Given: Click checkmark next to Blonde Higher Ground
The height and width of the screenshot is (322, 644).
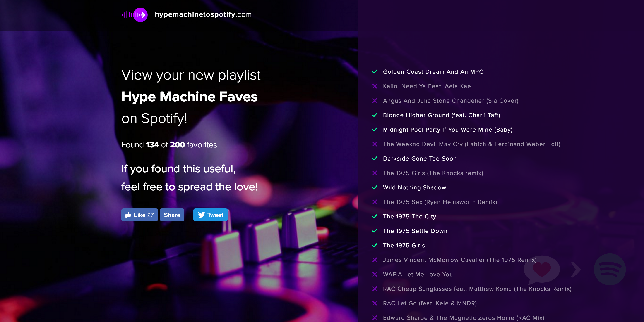Looking at the screenshot, I should [x=375, y=115].
